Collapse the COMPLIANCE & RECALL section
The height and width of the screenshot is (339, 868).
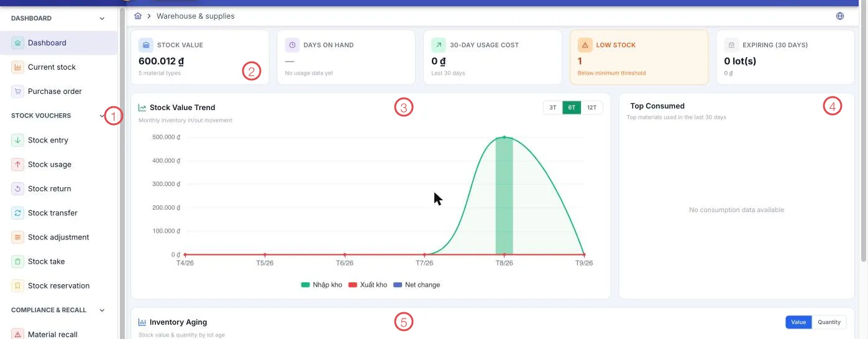click(102, 310)
